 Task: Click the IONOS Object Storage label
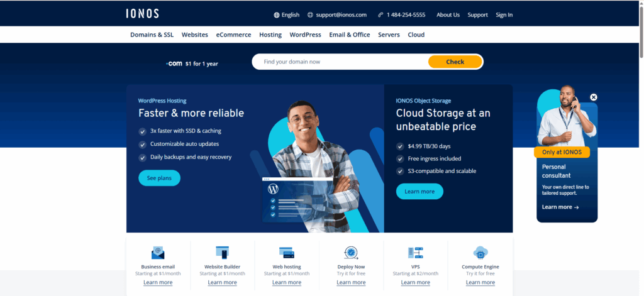point(423,101)
